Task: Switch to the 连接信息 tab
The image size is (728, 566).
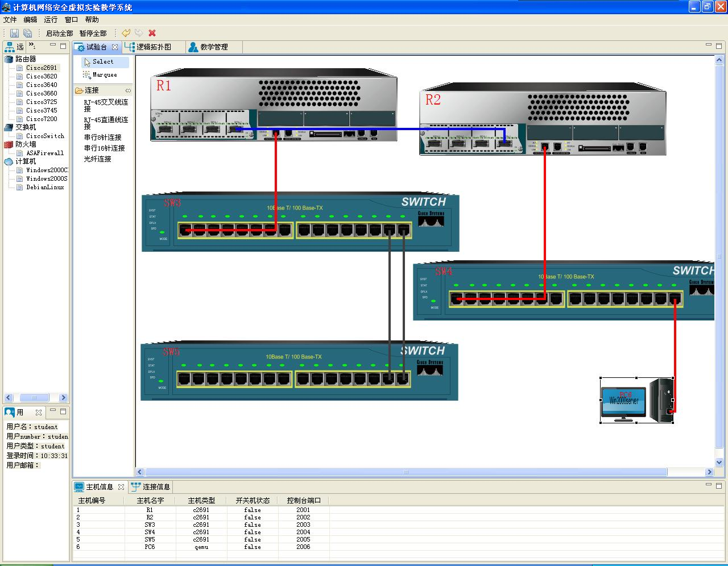Action: pyautogui.click(x=156, y=486)
